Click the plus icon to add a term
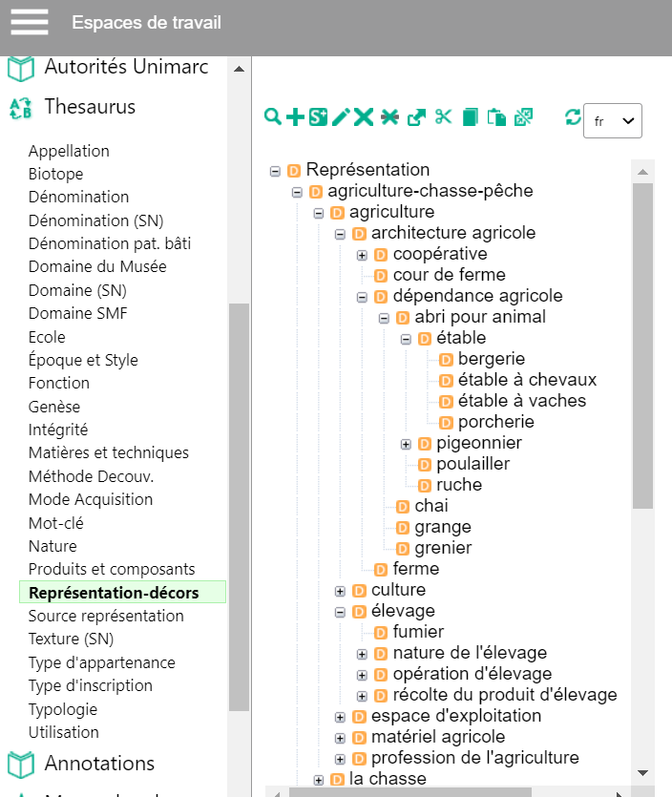 [x=295, y=116]
